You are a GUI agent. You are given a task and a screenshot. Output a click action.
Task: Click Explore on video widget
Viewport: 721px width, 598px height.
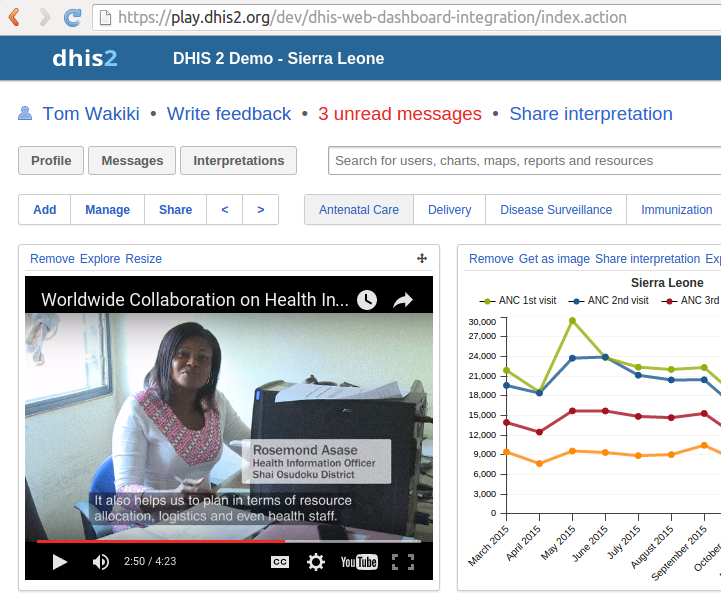(x=100, y=259)
